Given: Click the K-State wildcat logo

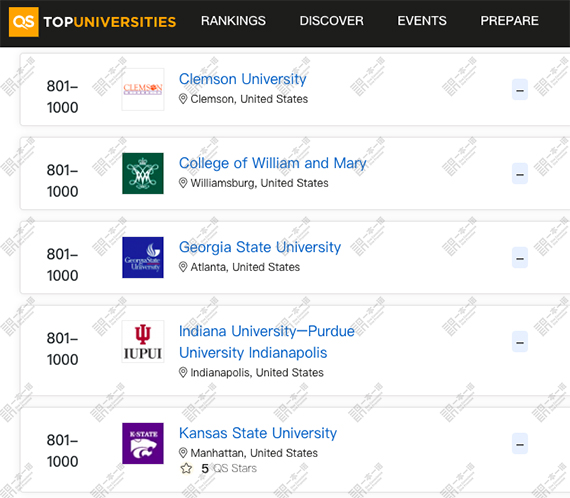Looking at the screenshot, I should tap(143, 443).
